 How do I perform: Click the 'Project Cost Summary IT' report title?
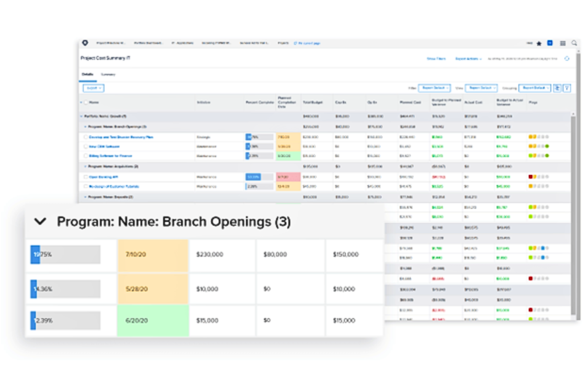pyautogui.click(x=105, y=58)
